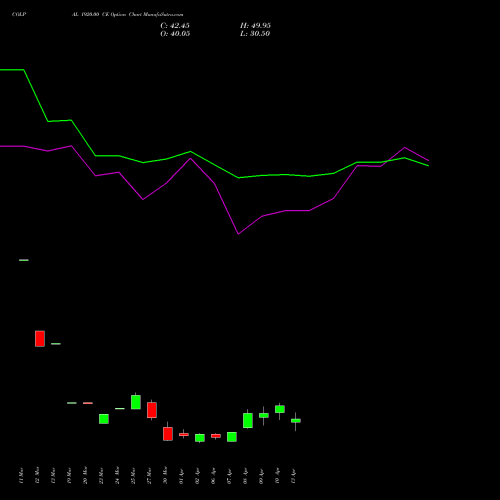Click the open value O: 40.05
The width and height of the screenshot is (500, 500).
pos(175,34)
